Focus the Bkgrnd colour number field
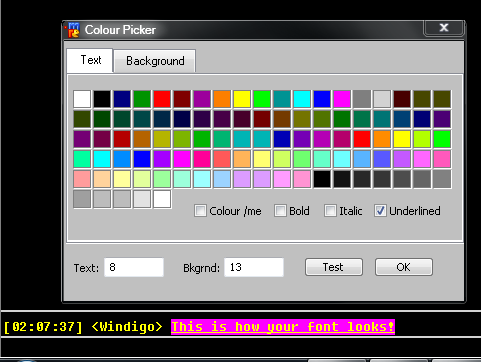The image size is (481, 362). (254, 267)
